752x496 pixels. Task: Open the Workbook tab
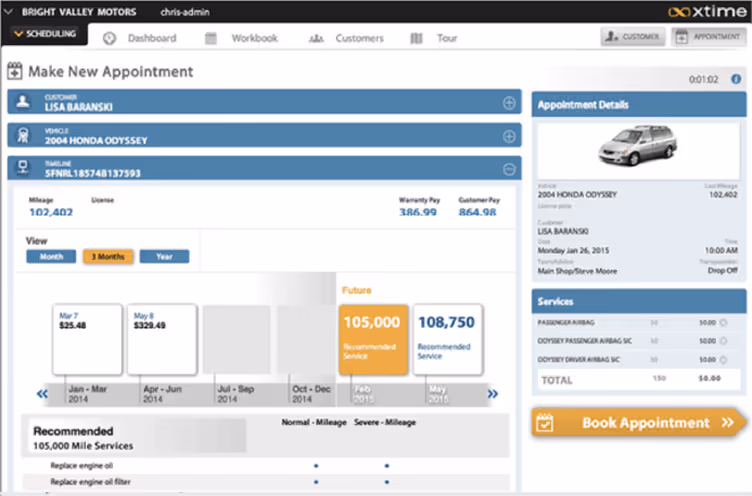[254, 38]
